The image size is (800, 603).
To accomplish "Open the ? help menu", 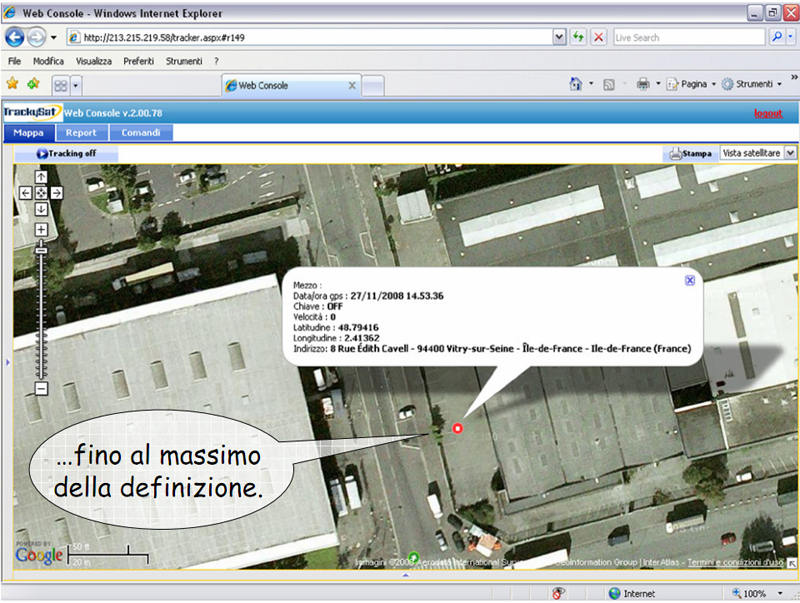I will (216, 61).
